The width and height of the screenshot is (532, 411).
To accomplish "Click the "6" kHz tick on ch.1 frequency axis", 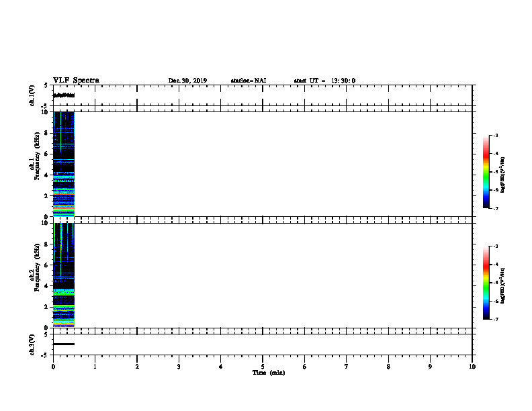I will click(x=46, y=154).
